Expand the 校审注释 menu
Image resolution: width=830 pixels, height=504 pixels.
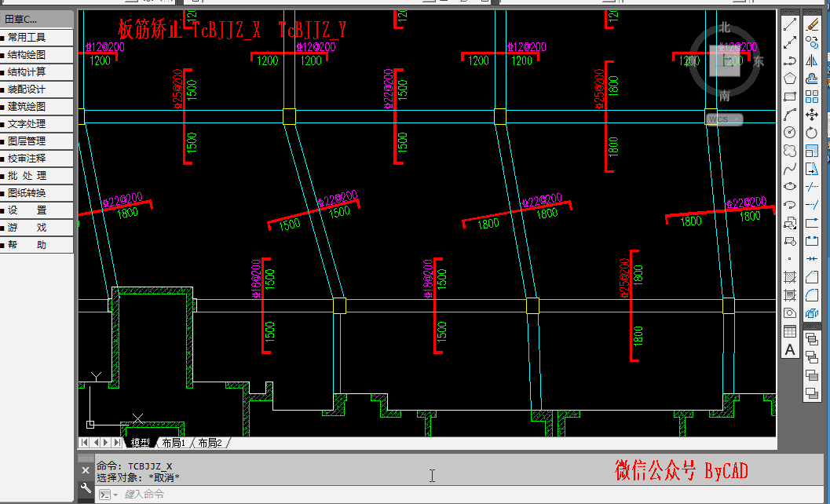tap(37, 159)
